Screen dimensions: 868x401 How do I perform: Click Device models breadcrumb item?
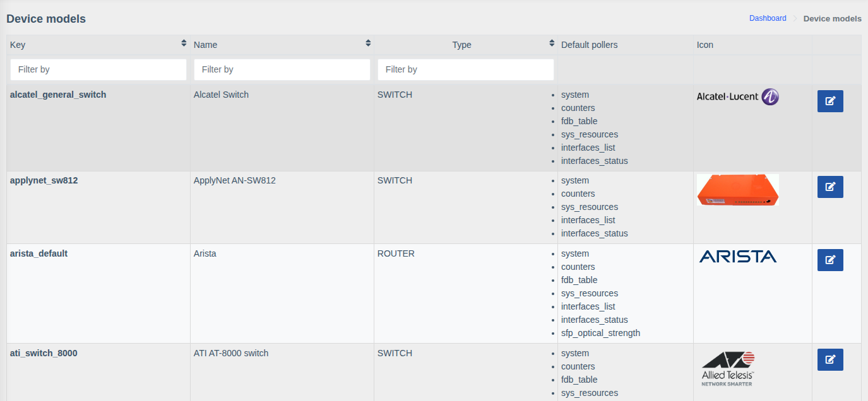(x=832, y=18)
